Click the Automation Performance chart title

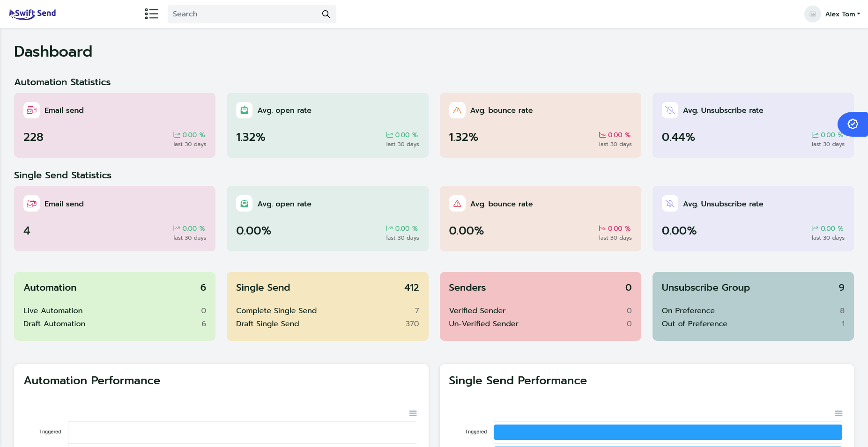tap(92, 381)
